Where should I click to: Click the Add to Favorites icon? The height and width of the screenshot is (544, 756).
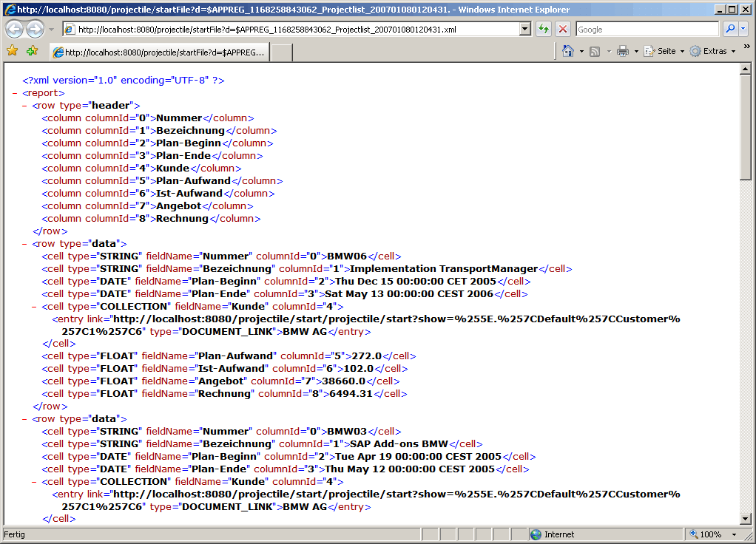tap(32, 51)
